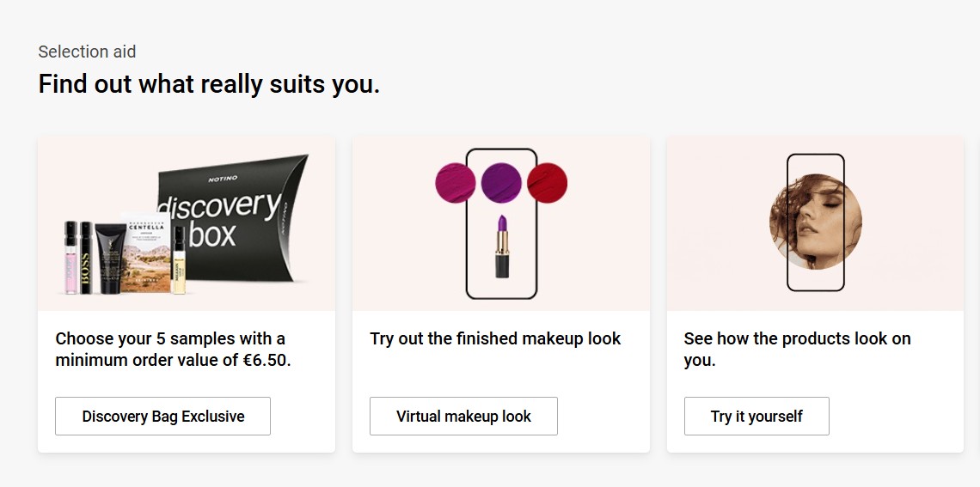
Task: Click "Try out the finished makeup look" text
Action: [495, 338]
